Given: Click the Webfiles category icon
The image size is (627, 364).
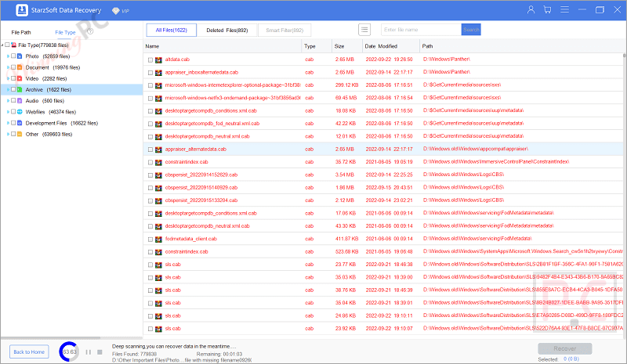Looking at the screenshot, I should [x=20, y=112].
